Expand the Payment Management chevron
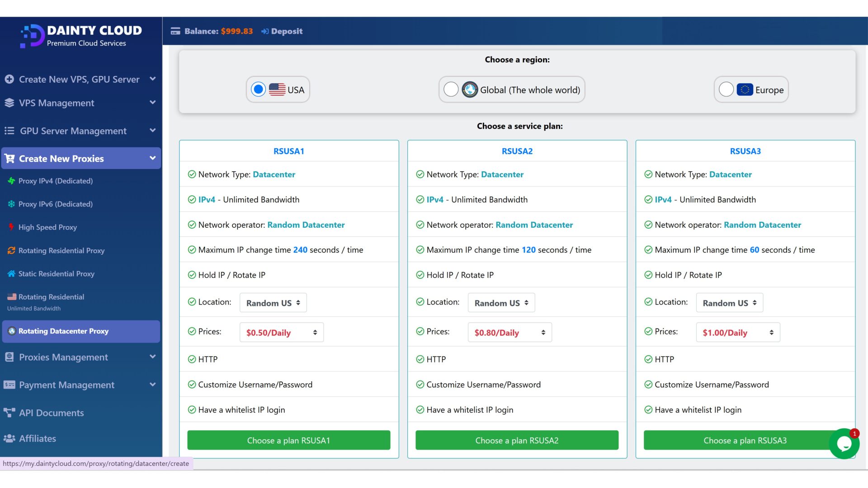This screenshot has width=868, height=488. (x=153, y=385)
